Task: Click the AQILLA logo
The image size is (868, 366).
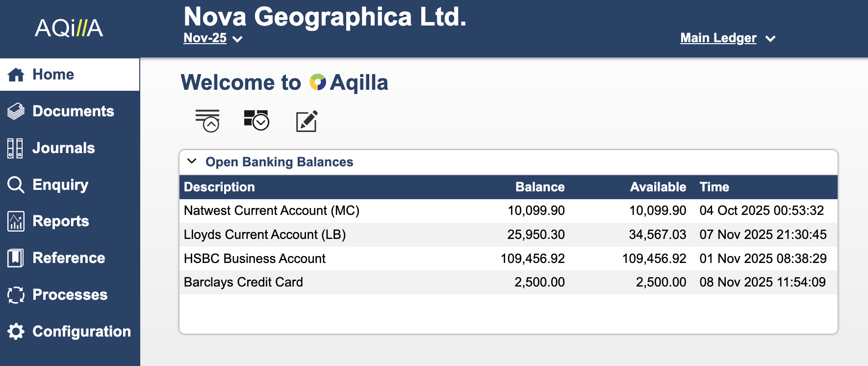Action: click(69, 28)
